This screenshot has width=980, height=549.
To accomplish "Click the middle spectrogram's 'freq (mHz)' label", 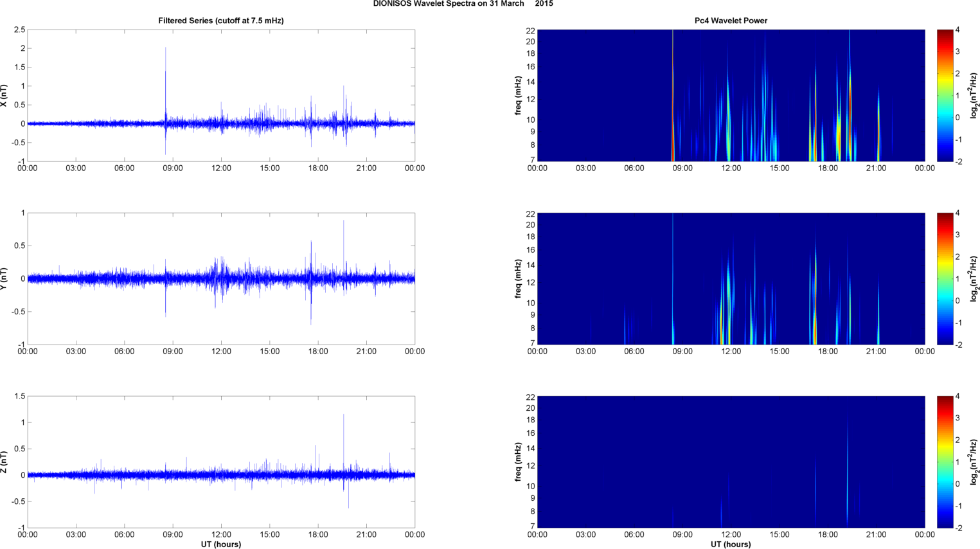I will tap(518, 278).
